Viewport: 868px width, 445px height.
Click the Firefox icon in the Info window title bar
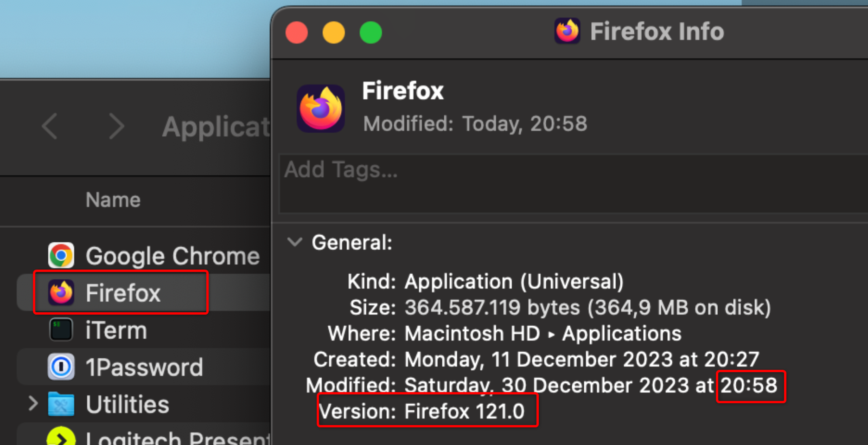tap(567, 31)
